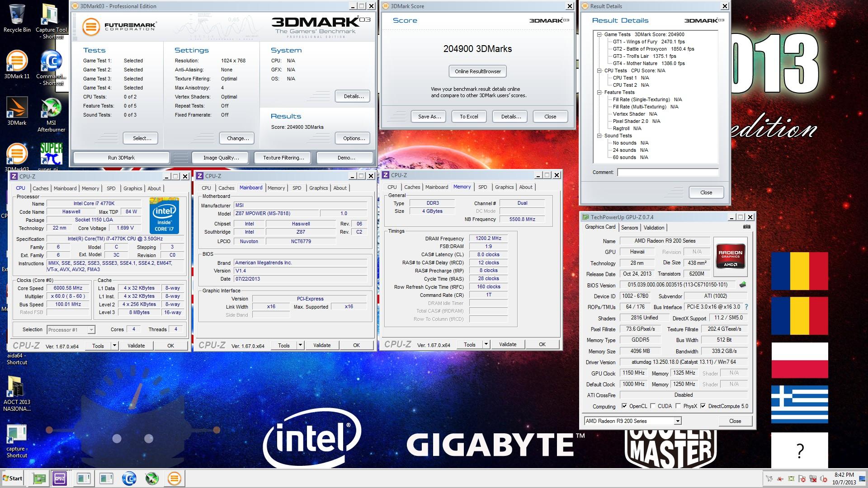Click Online ResultBrowser button

tap(478, 71)
